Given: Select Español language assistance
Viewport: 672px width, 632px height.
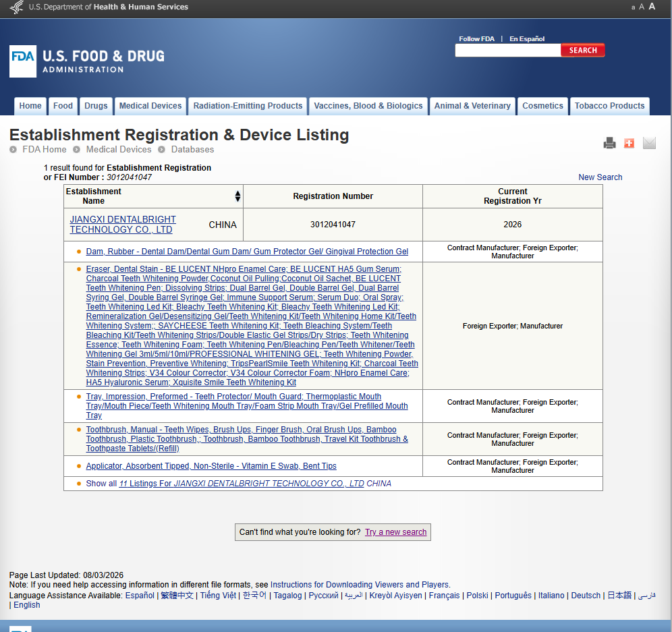Looking at the screenshot, I should (140, 596).
